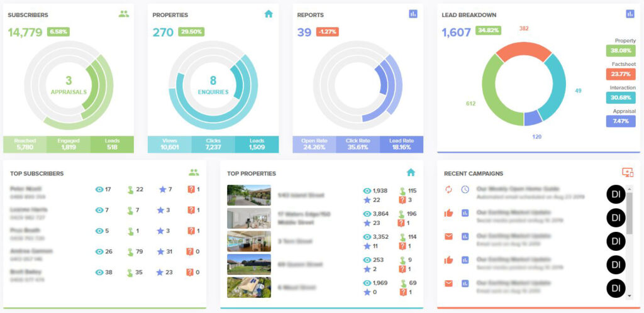Click the Leads 1,509 segment
This screenshot has height=313, width=644.
point(257,145)
